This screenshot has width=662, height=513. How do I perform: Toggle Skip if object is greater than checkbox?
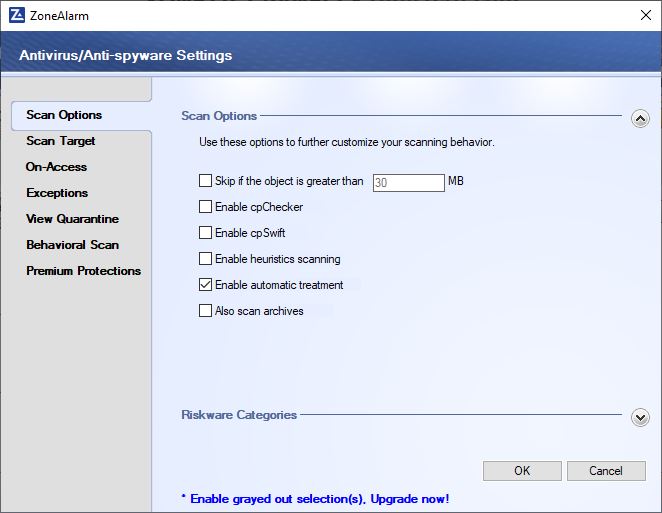[205, 181]
